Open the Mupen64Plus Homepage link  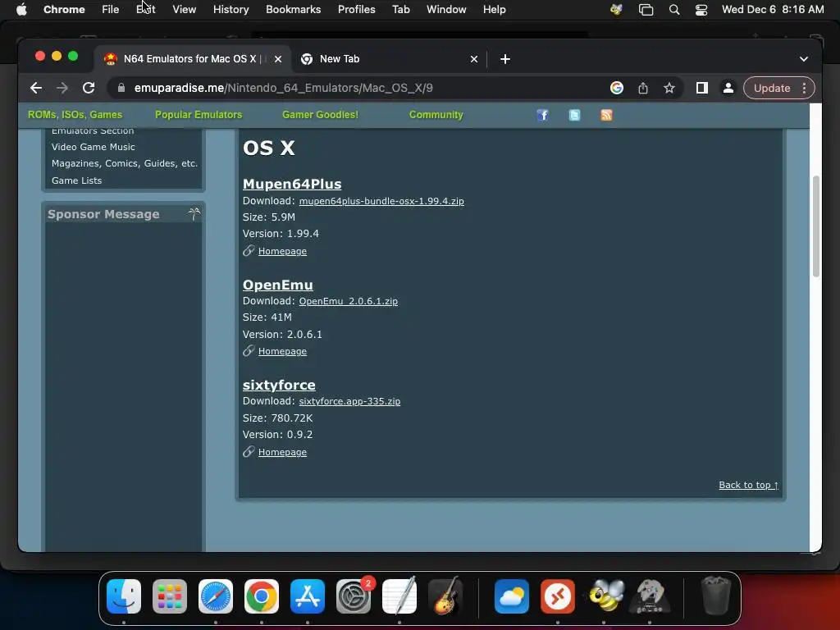pos(282,251)
